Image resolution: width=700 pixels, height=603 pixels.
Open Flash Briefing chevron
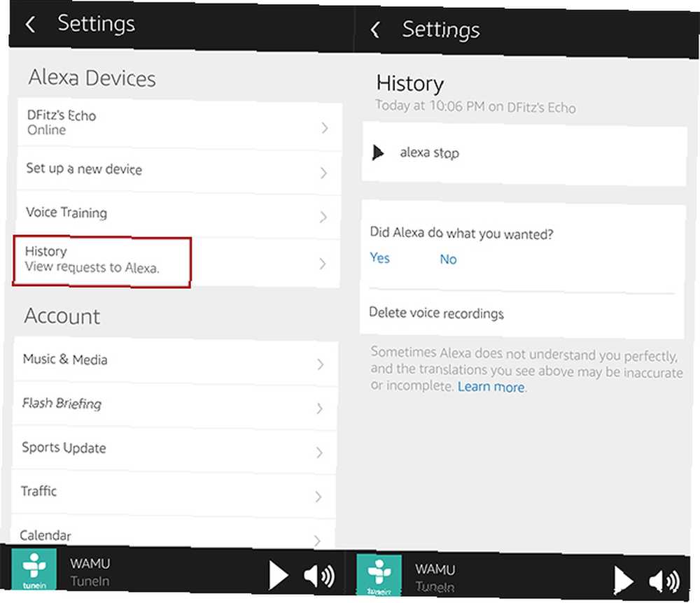click(320, 409)
